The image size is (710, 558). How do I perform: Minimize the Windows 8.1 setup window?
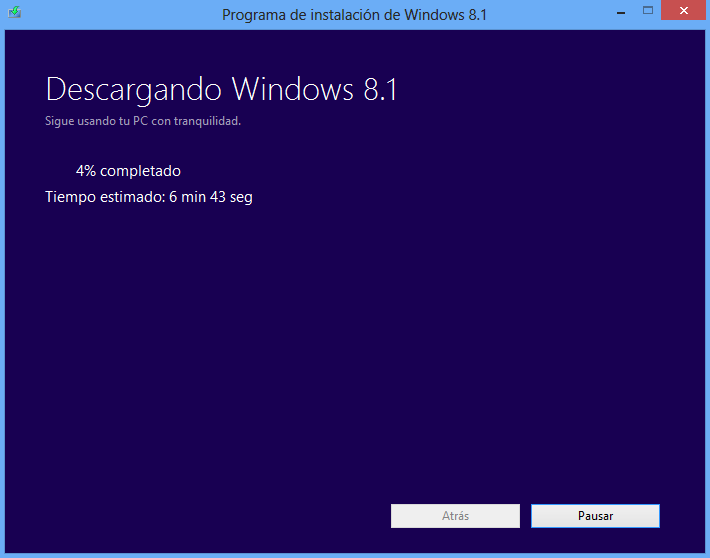pyautogui.click(x=621, y=12)
